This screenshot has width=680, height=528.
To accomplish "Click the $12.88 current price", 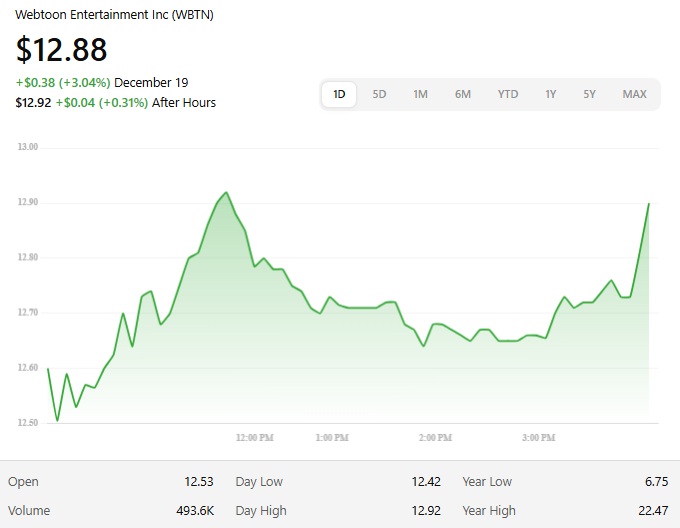I will [x=61, y=49].
